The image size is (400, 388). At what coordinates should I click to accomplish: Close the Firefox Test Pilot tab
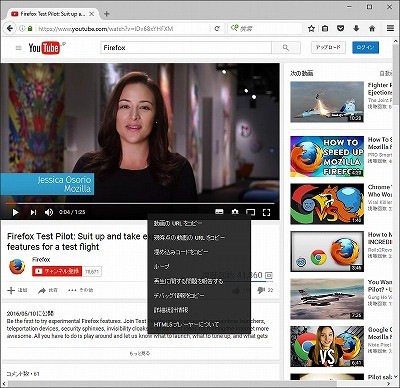coord(92,14)
